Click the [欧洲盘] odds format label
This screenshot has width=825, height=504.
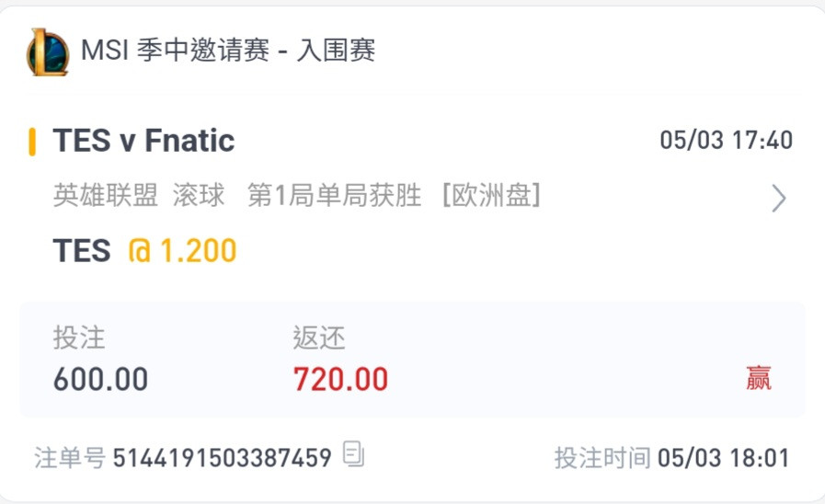point(491,196)
